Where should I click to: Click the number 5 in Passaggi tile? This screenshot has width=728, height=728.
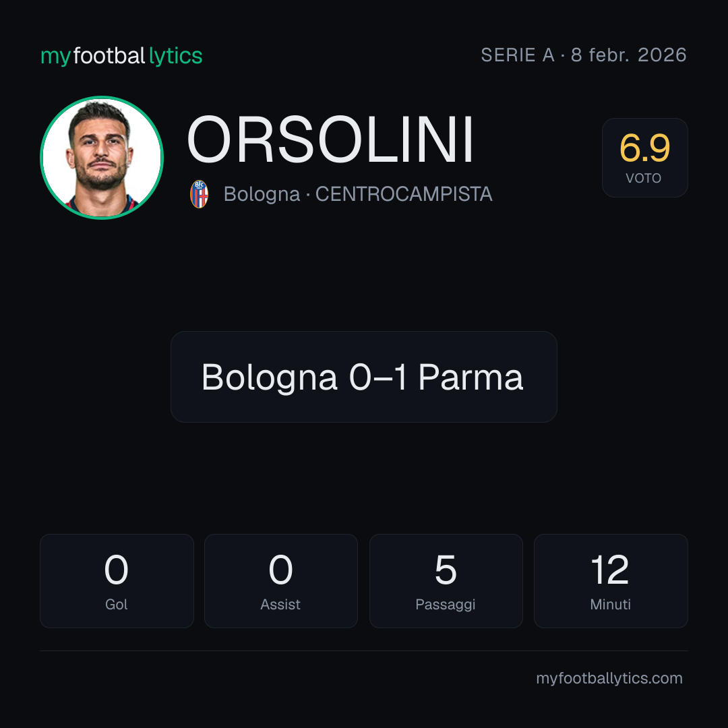pyautogui.click(x=446, y=570)
